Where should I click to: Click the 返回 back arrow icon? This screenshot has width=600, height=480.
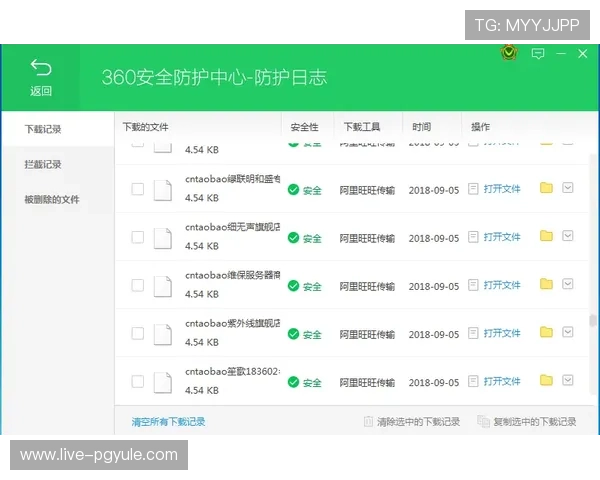(x=41, y=68)
